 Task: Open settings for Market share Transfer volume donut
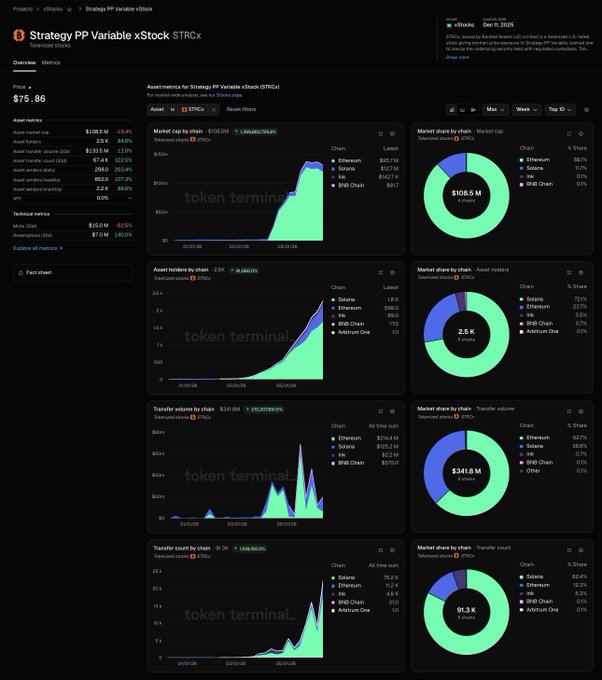[581, 412]
